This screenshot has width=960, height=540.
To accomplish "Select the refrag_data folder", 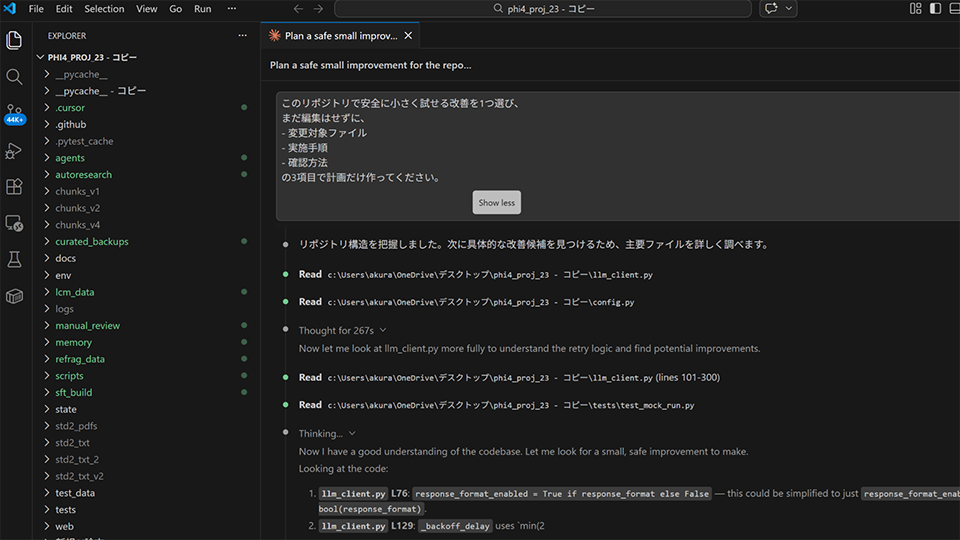I will coord(80,359).
